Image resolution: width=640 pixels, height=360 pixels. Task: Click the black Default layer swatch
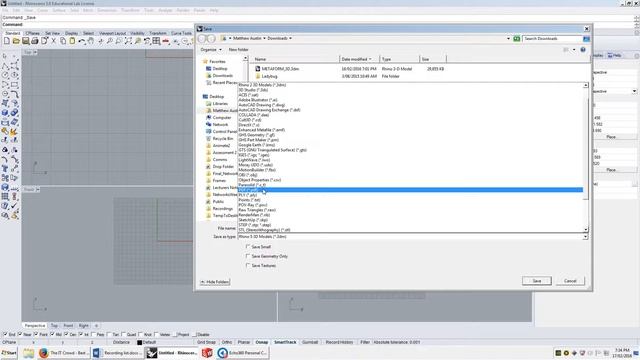pyautogui.click(x=140, y=342)
